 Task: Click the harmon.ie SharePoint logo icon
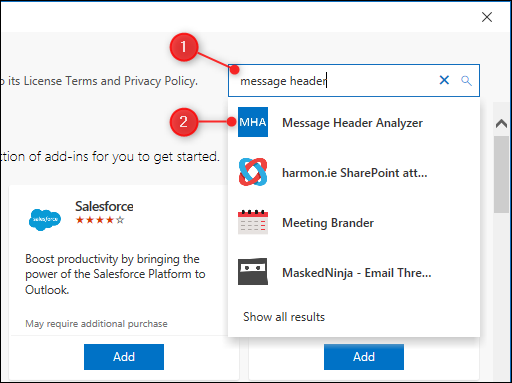[x=253, y=172]
